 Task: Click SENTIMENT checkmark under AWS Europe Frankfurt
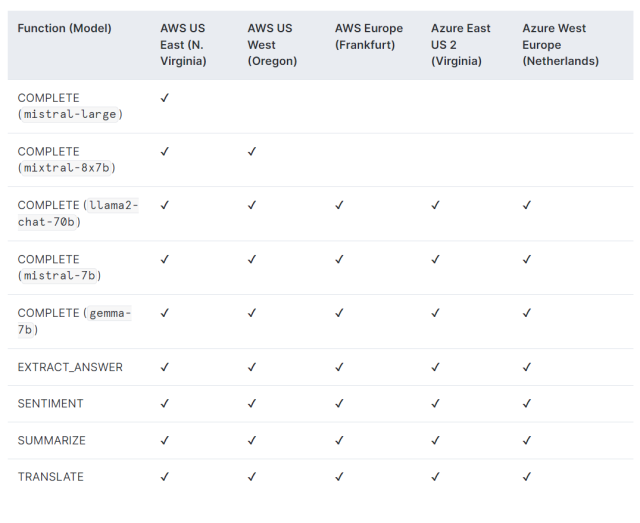tap(339, 403)
